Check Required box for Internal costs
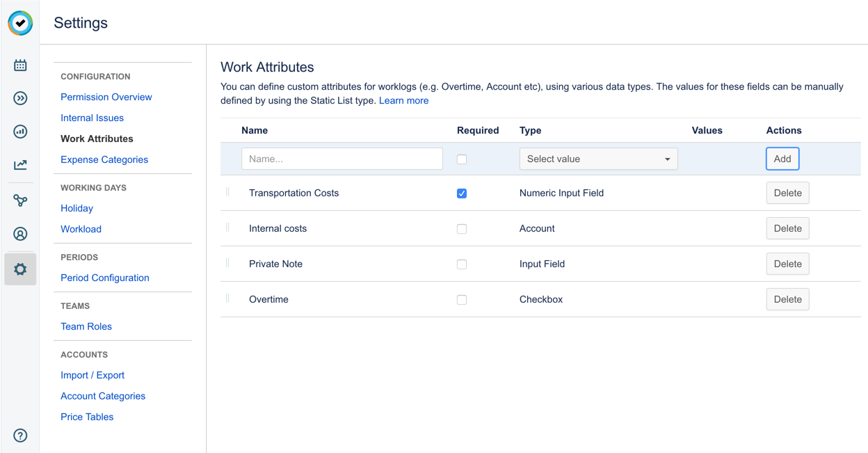Screen dimensions: 868x453 click(x=462, y=229)
